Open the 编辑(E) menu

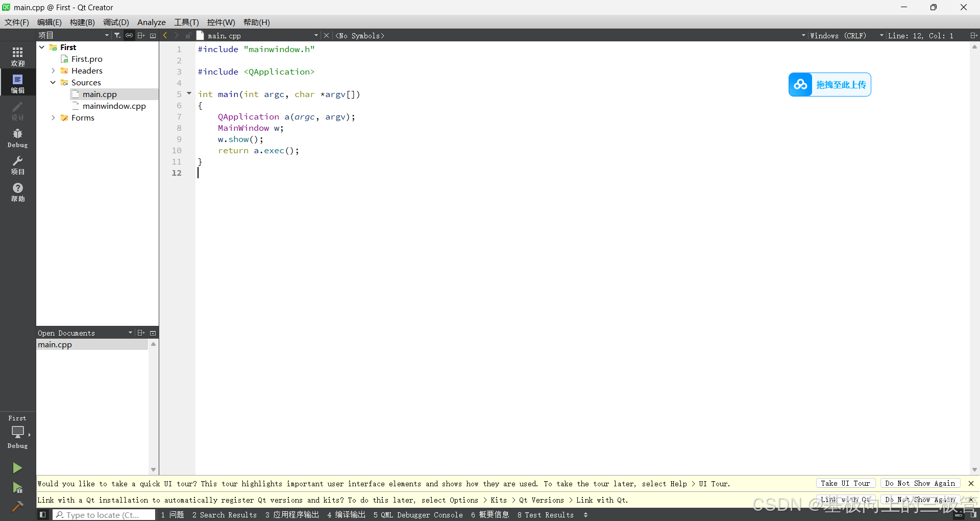50,22
